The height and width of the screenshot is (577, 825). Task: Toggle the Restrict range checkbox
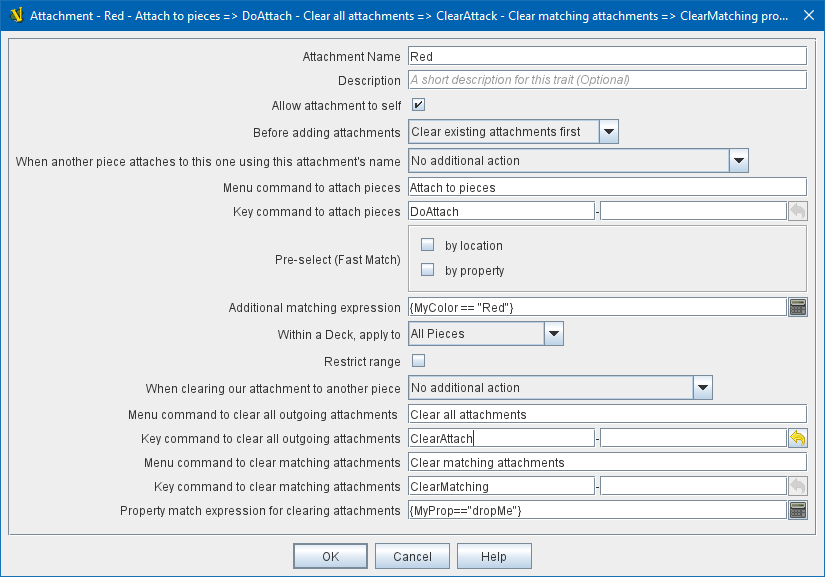click(419, 361)
